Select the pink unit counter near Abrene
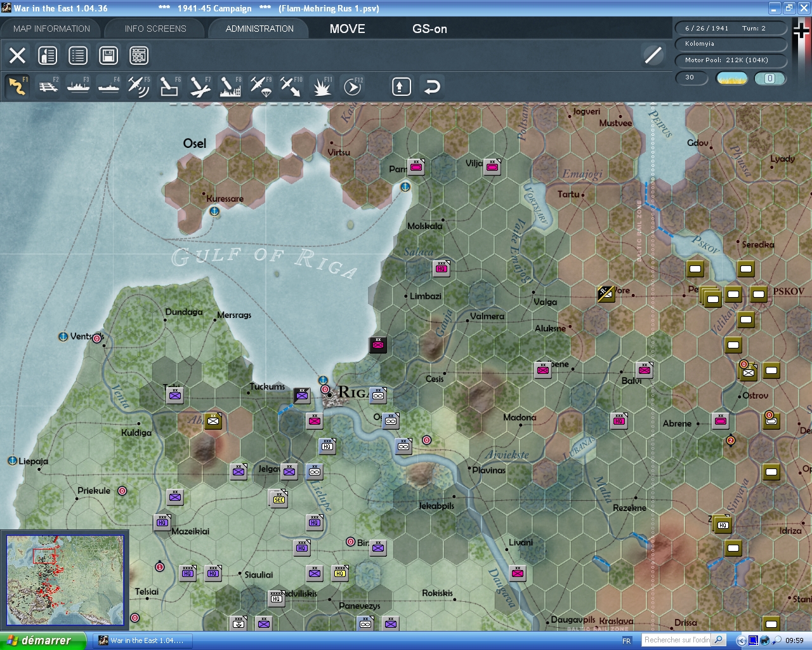Viewport: 812px width, 650px height. (x=721, y=420)
